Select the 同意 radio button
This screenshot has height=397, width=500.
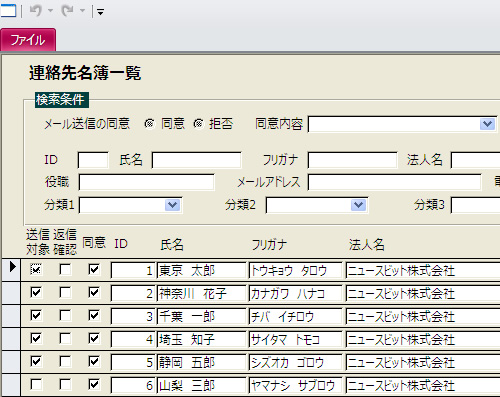pos(150,124)
